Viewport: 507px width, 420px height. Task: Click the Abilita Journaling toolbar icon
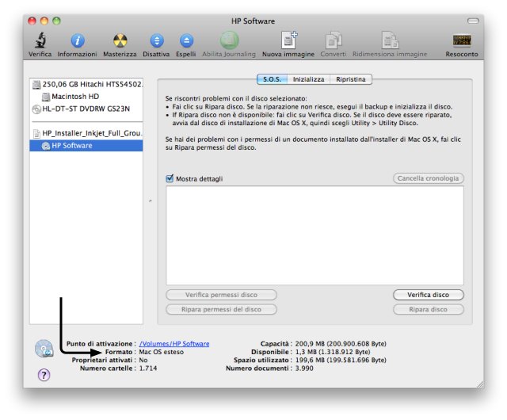[x=229, y=40]
